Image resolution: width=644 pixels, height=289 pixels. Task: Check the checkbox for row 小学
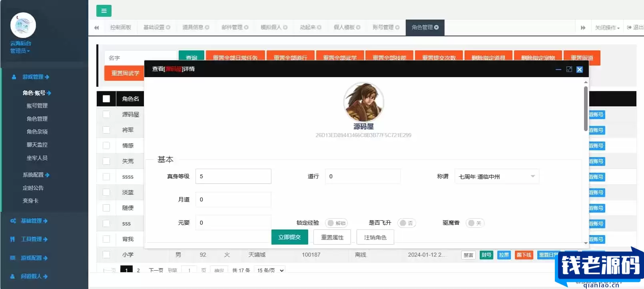pos(106,255)
